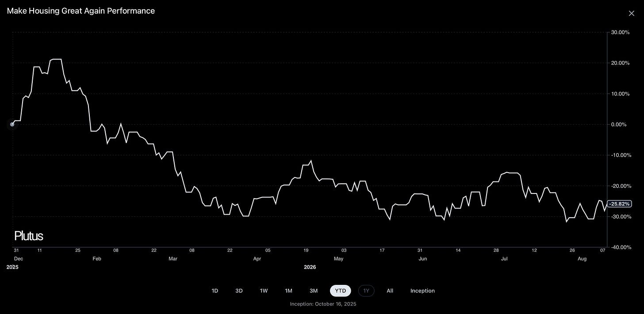Click the Plutus logo watermark
The height and width of the screenshot is (314, 644).
coord(29,236)
